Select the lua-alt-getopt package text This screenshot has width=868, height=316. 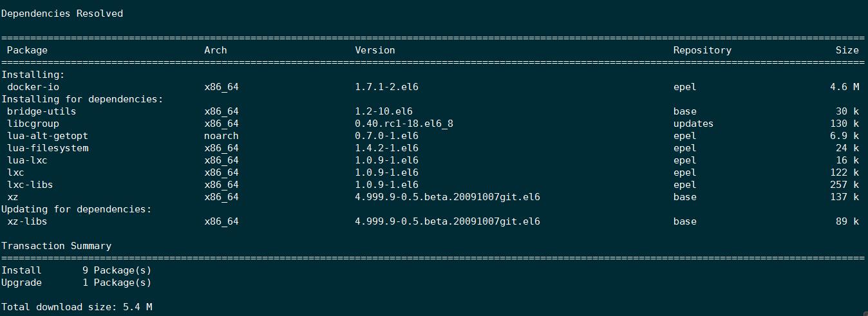click(x=48, y=136)
